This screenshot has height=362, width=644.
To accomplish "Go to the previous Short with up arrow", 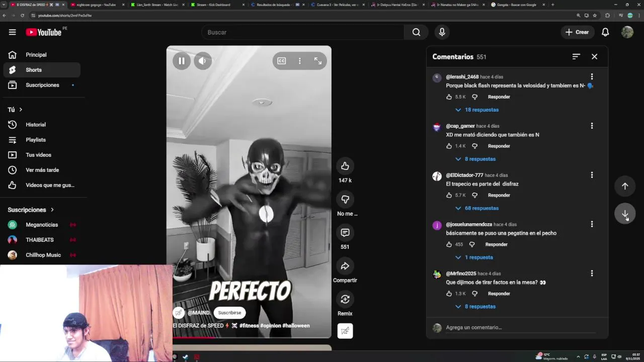I will [625, 186].
